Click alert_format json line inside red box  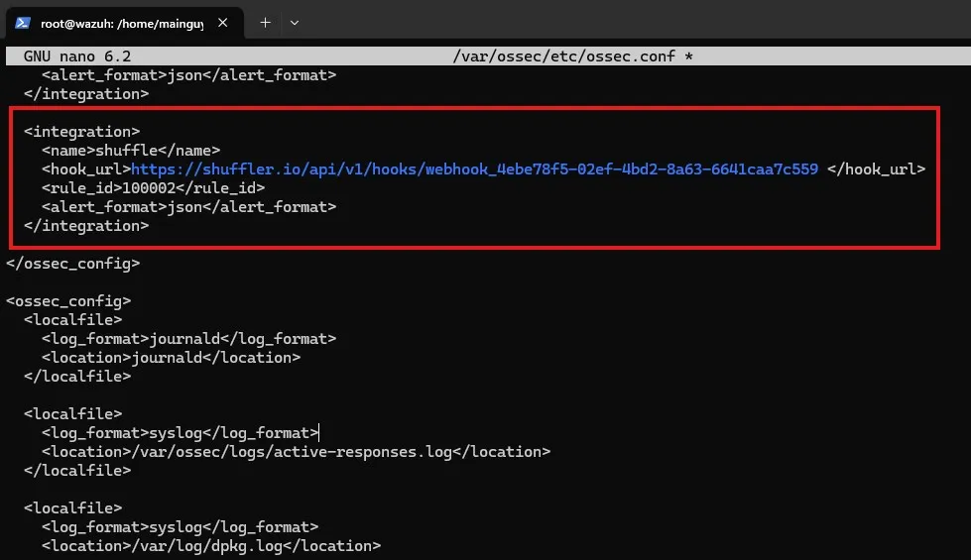[188, 207]
